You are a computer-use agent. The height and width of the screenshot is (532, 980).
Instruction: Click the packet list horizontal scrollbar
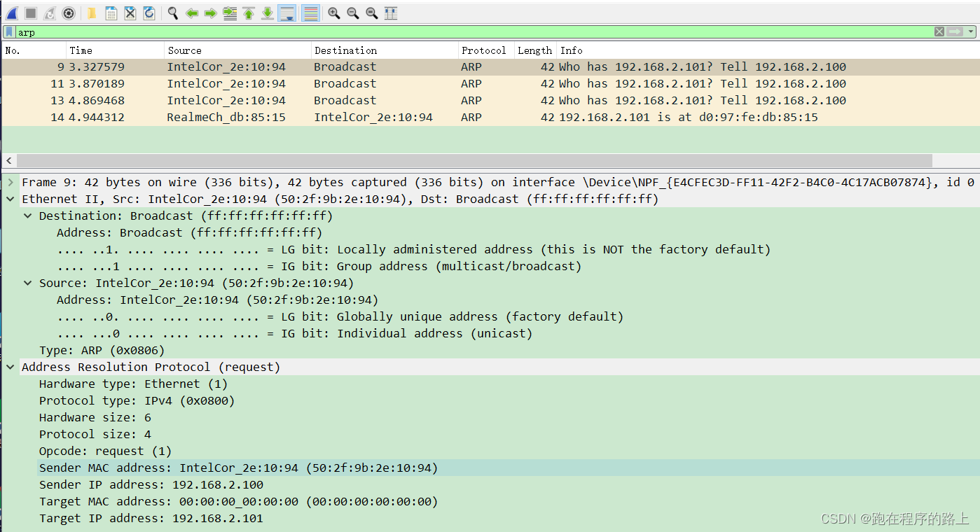(x=474, y=160)
